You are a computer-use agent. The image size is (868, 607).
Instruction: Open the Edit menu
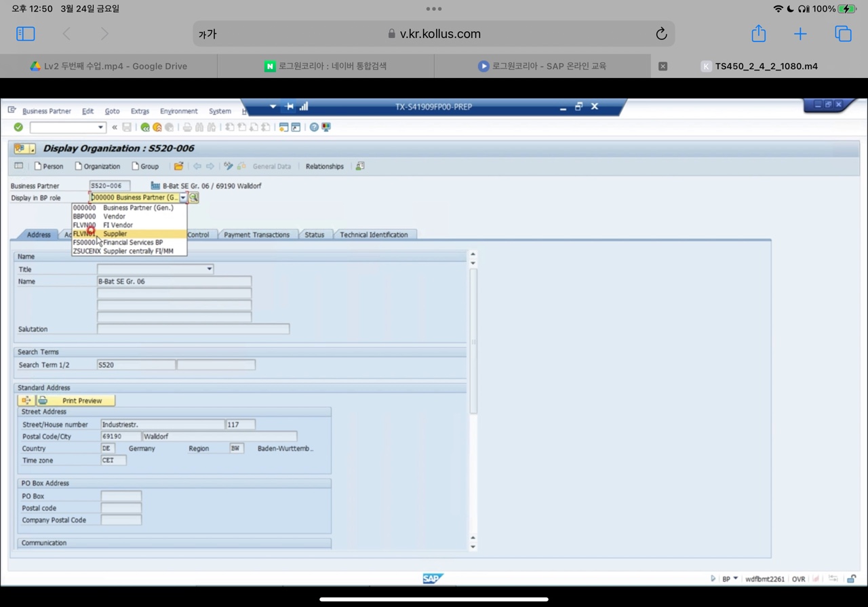pos(88,111)
